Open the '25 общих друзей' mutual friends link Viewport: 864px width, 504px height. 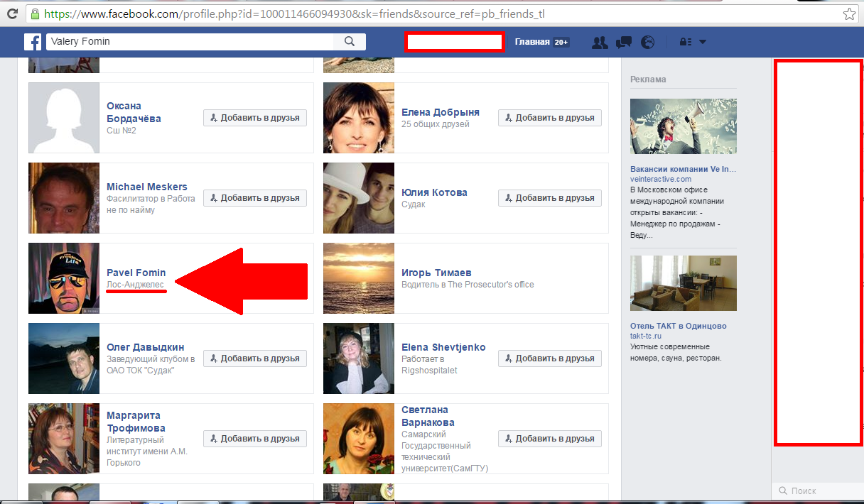[436, 125]
